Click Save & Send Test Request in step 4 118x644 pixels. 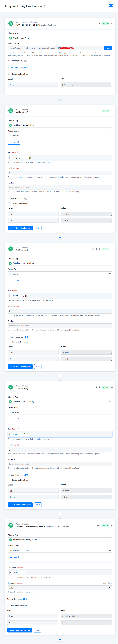(x=20, y=505)
